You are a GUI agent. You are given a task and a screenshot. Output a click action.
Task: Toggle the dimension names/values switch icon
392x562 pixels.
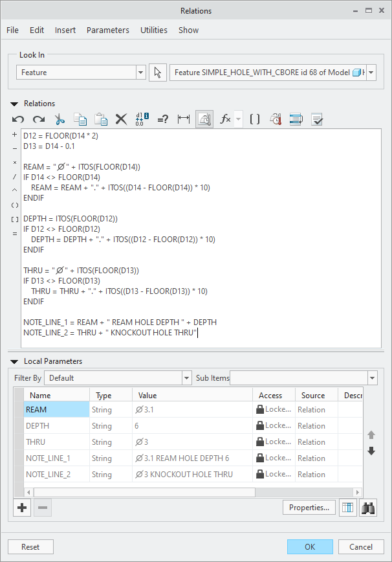point(142,119)
